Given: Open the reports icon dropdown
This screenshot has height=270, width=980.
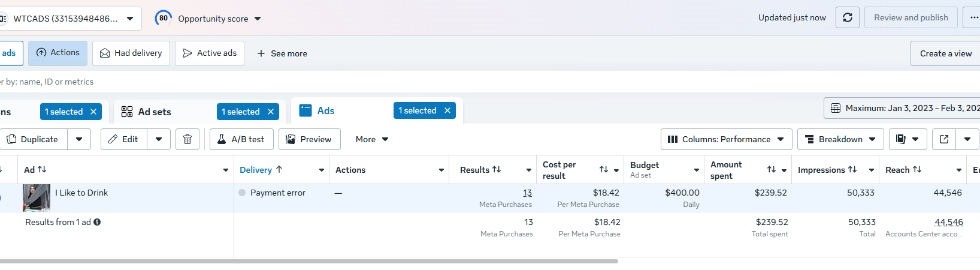Looking at the screenshot, I should (x=908, y=139).
